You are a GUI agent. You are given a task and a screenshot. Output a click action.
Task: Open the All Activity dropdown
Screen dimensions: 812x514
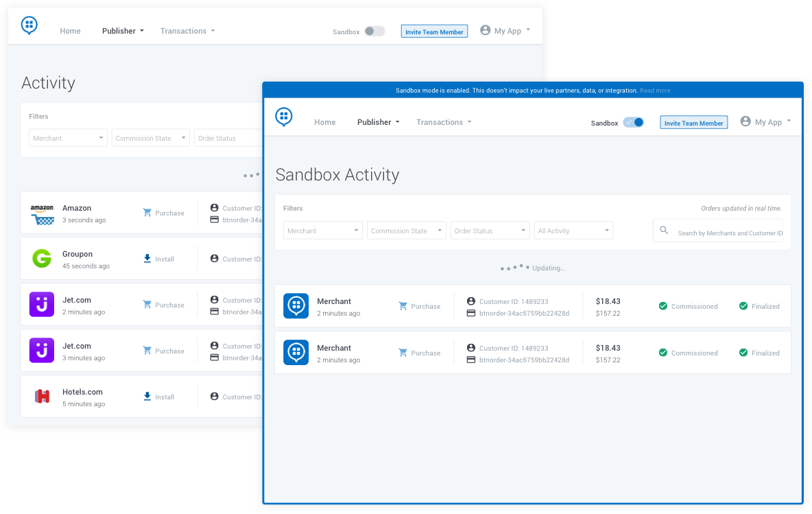click(x=573, y=231)
